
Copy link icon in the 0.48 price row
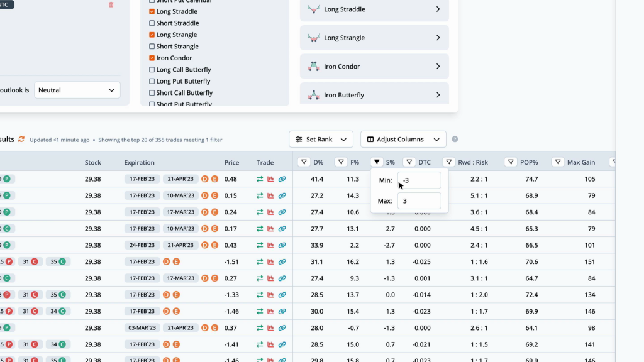click(282, 179)
